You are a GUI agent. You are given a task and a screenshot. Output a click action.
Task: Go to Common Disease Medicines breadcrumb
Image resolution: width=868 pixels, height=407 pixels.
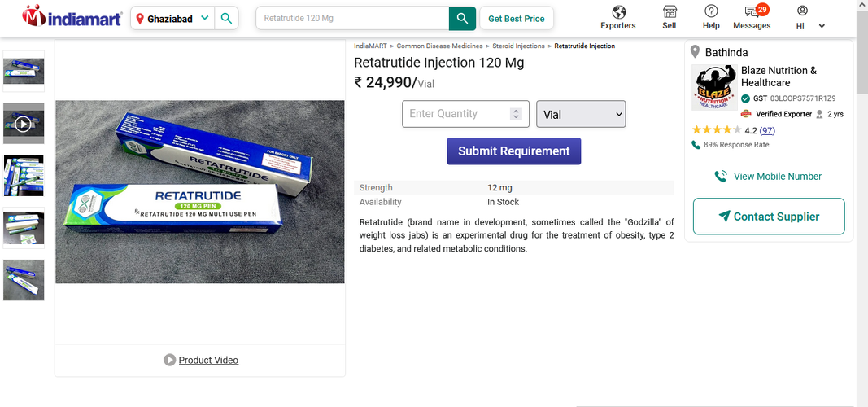click(439, 46)
